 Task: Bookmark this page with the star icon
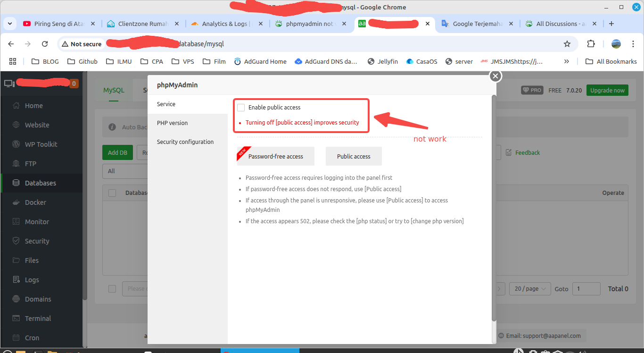567,44
